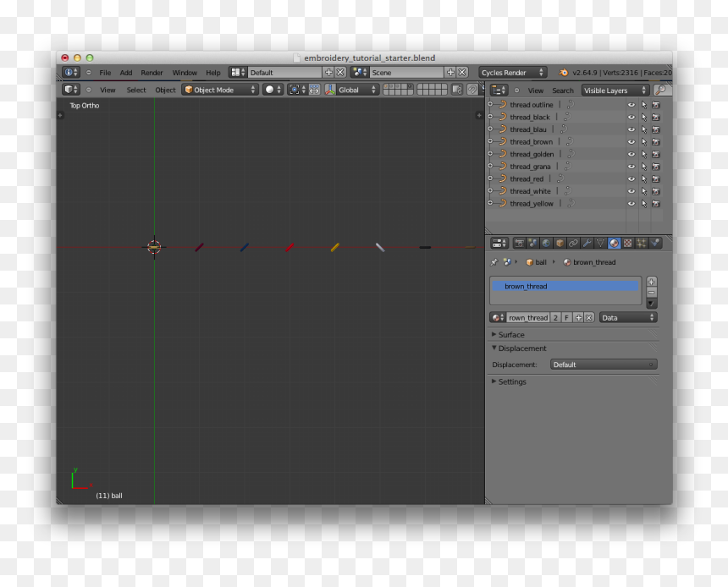This screenshot has width=728, height=587.
Task: Hide thread_golden with eye icon
Action: [631, 154]
